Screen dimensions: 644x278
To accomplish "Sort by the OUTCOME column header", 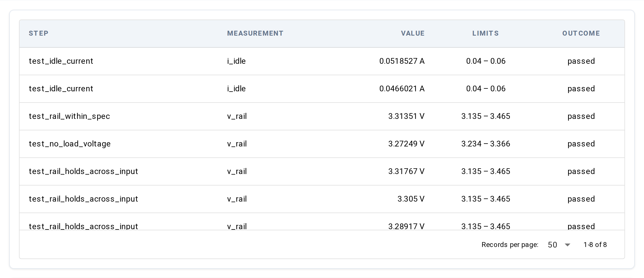I will click(581, 33).
